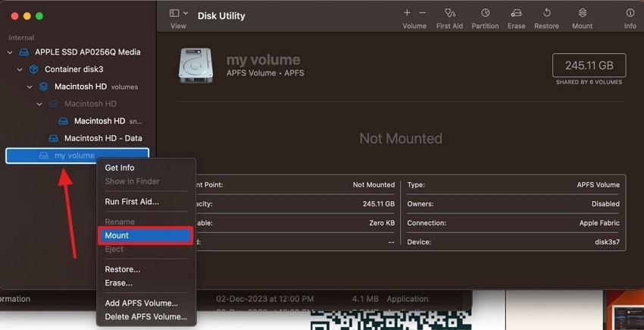Choose Delete APFS Volume... option
Viewport: 644px width, 330px height.
(145, 317)
